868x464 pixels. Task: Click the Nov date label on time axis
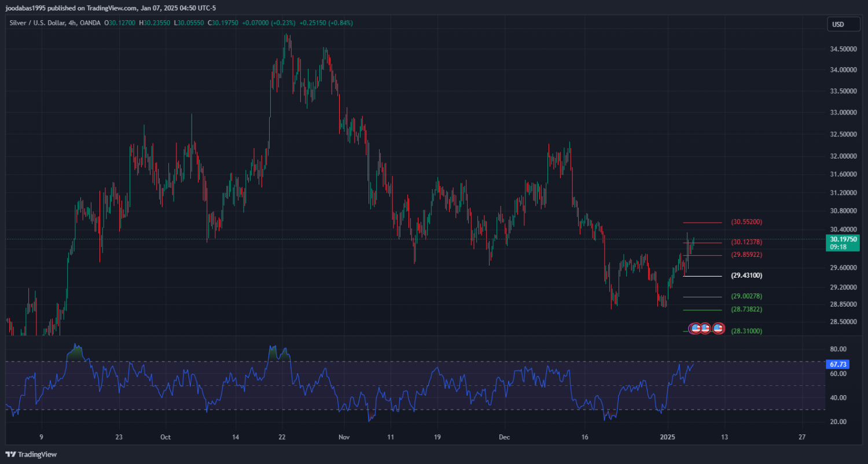[343, 437]
